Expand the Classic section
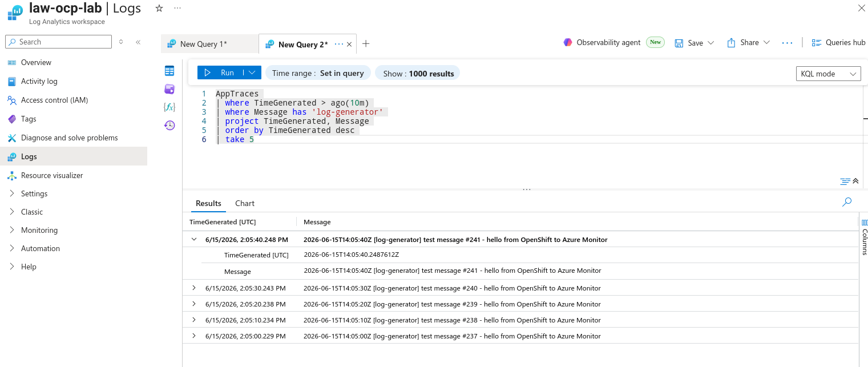This screenshot has height=367, width=868. (x=32, y=212)
